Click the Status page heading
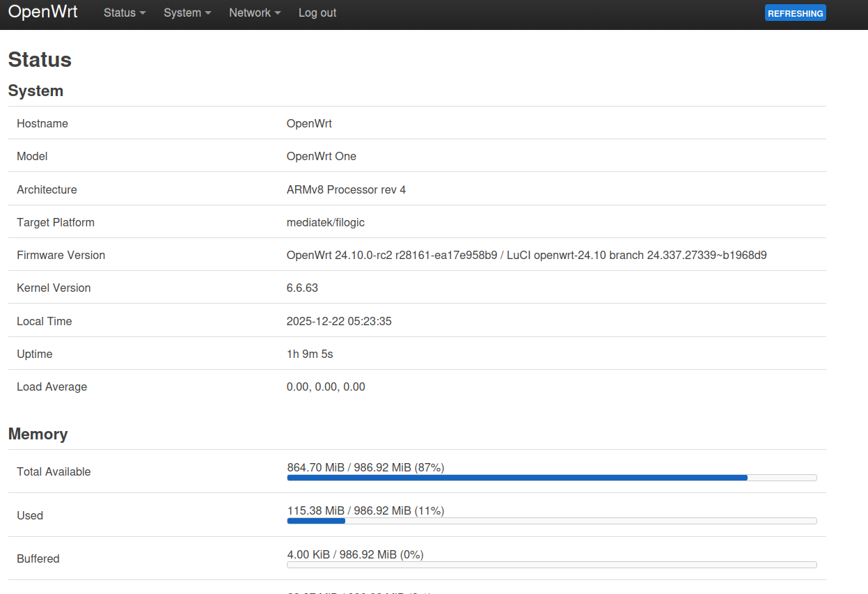This screenshot has height=594, width=868. [40, 60]
